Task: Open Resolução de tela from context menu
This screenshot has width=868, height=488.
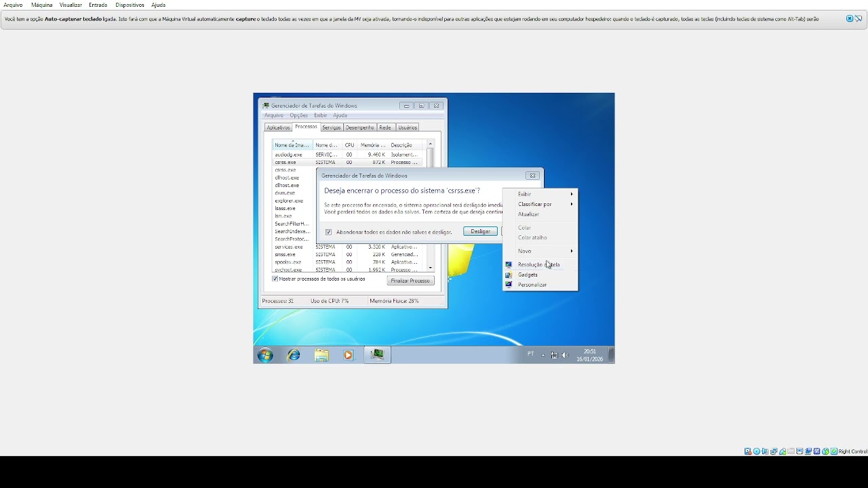Action: 540,264
